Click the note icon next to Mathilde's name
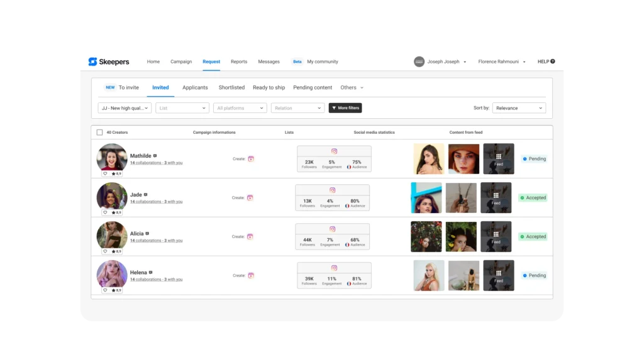Screen dimensions: 644x362 155,156
